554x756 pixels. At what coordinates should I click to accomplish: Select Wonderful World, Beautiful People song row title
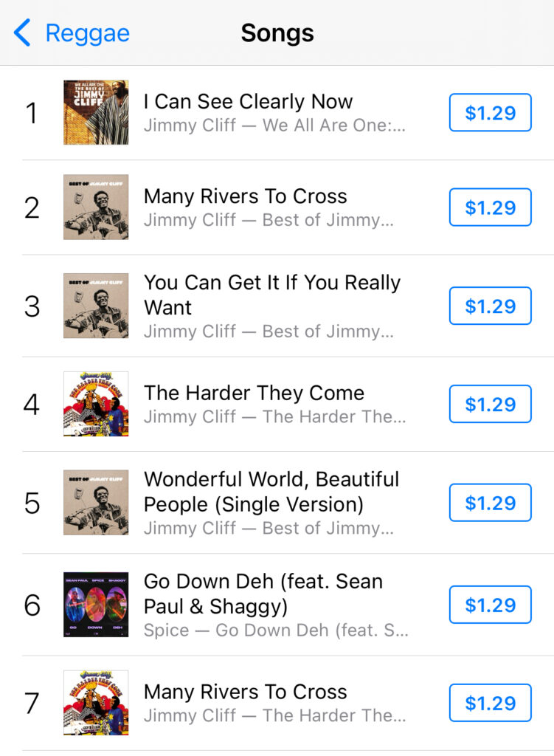point(271,491)
